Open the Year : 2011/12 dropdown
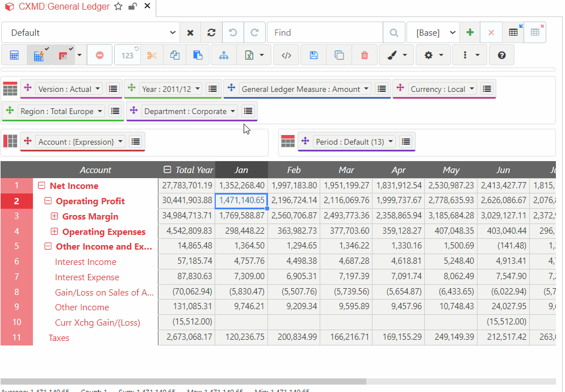565x392 pixels. (171, 89)
